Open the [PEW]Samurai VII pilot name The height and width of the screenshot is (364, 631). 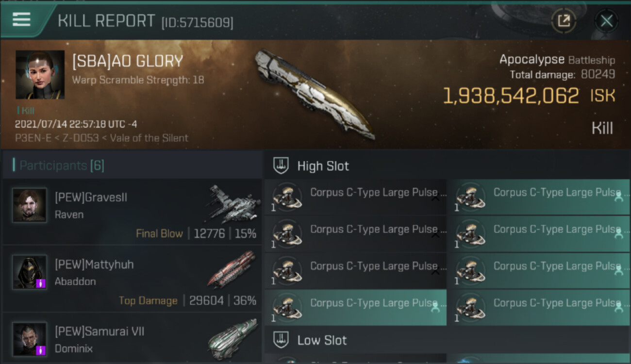click(x=100, y=331)
